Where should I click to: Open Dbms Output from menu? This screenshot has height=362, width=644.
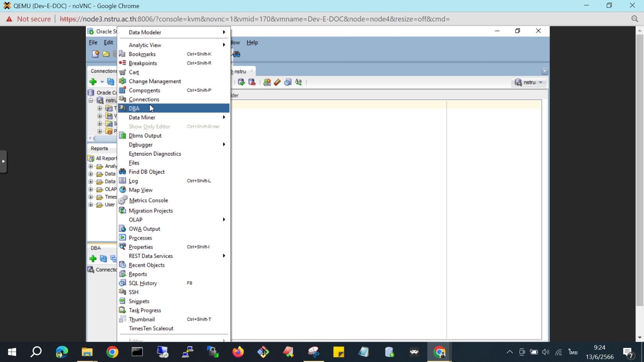point(174,136)
